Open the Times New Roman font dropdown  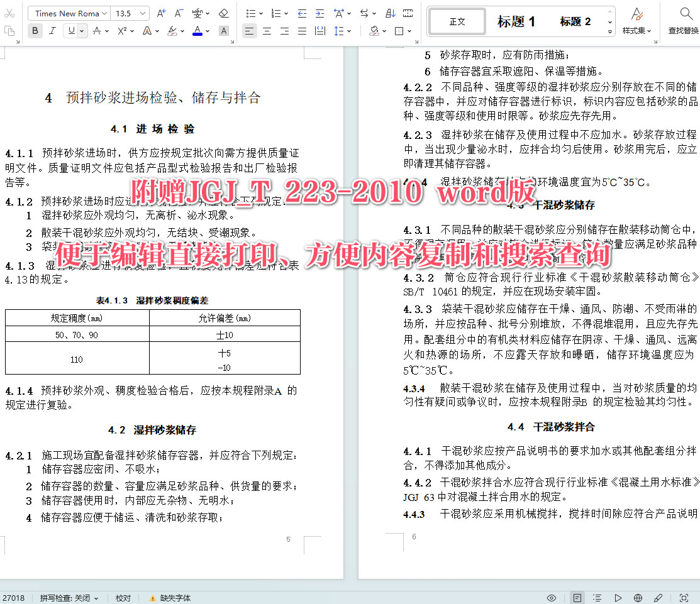pyautogui.click(x=68, y=13)
